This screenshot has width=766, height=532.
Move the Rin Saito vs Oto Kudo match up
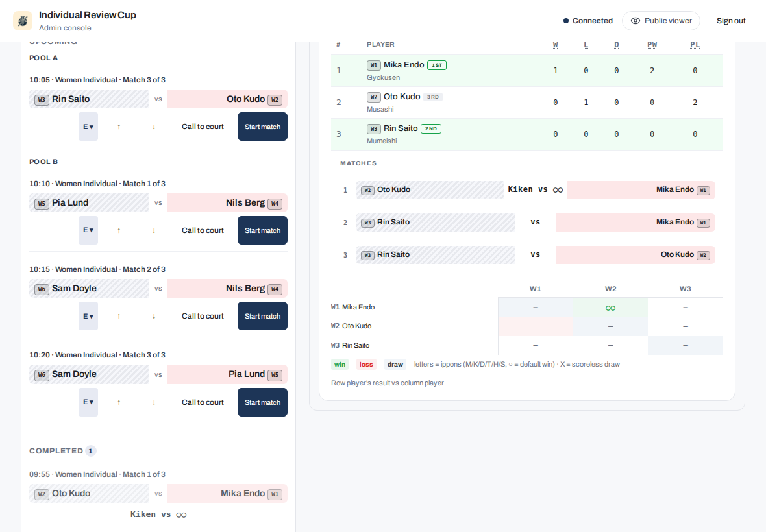click(119, 127)
